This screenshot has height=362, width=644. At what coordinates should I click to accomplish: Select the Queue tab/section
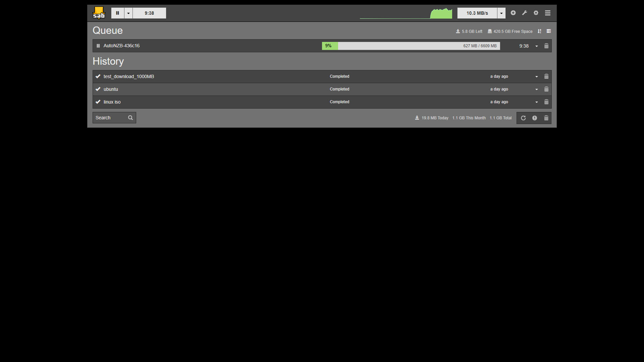pos(107,30)
